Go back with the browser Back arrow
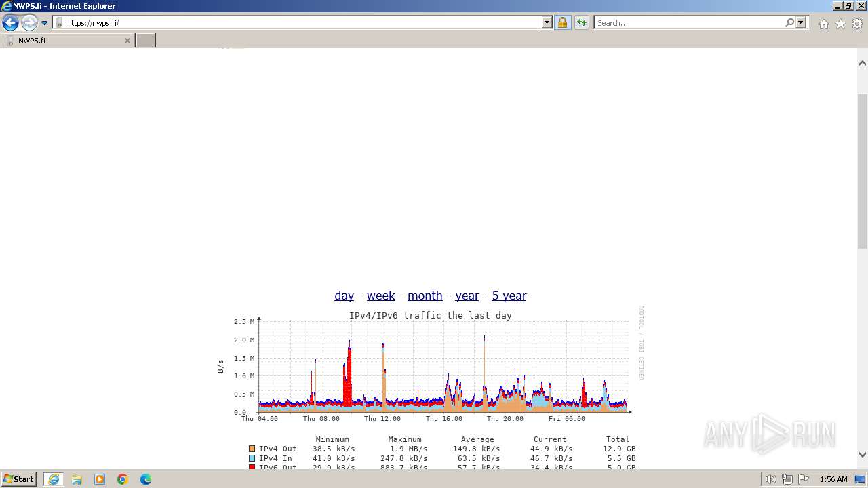This screenshot has width=868, height=488. [x=10, y=23]
